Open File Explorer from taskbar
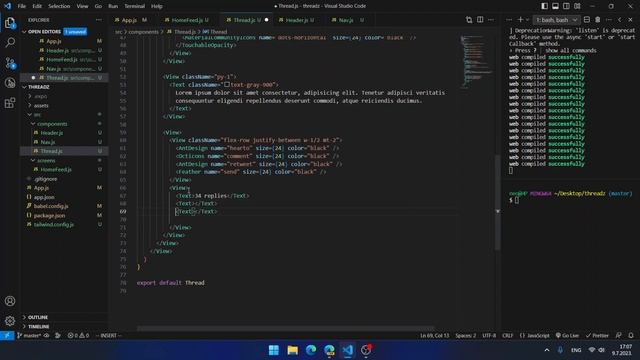Viewport: 640px width, 360px height. (x=292, y=350)
